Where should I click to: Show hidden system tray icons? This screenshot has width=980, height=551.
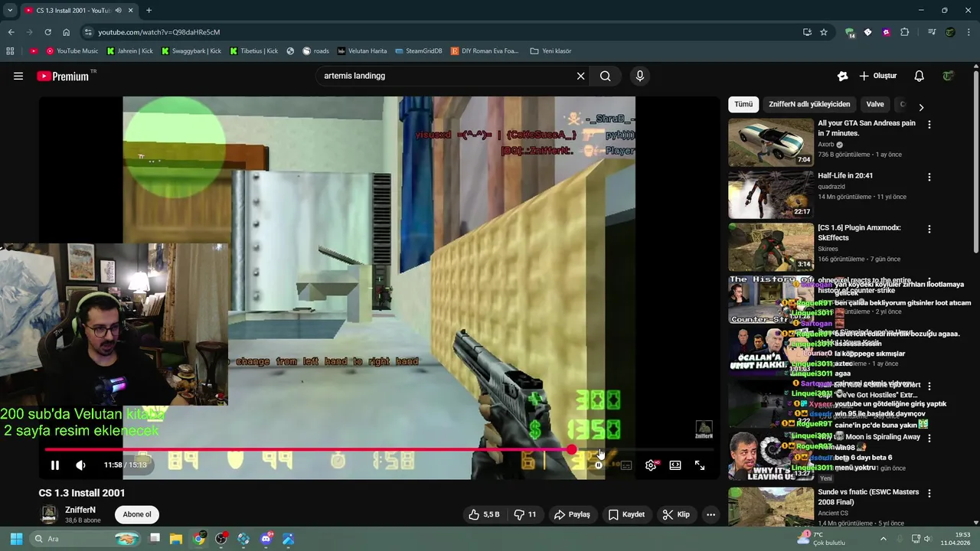click(x=883, y=539)
